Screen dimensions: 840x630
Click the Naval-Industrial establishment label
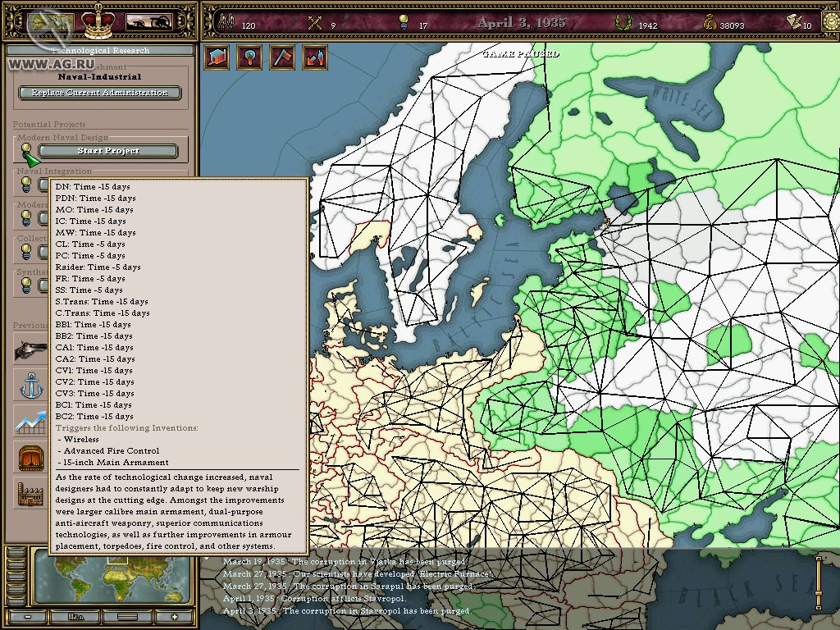pos(99,76)
